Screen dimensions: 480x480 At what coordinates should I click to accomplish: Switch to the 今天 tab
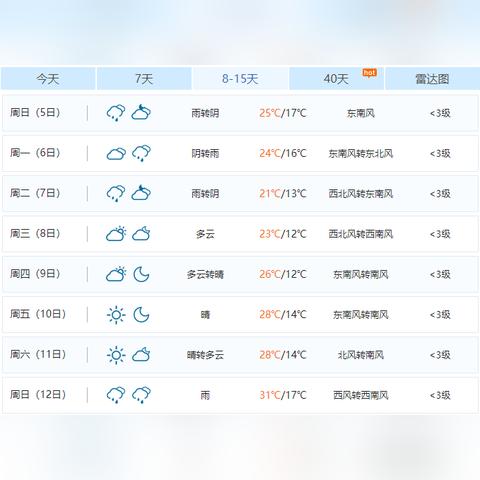point(48,79)
